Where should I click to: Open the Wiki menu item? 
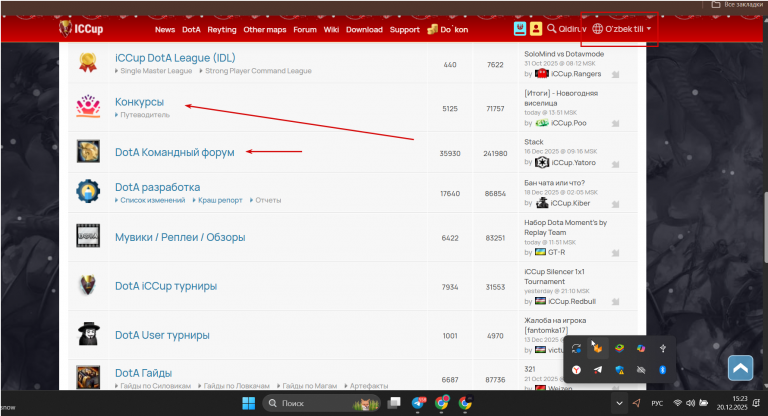coord(331,29)
